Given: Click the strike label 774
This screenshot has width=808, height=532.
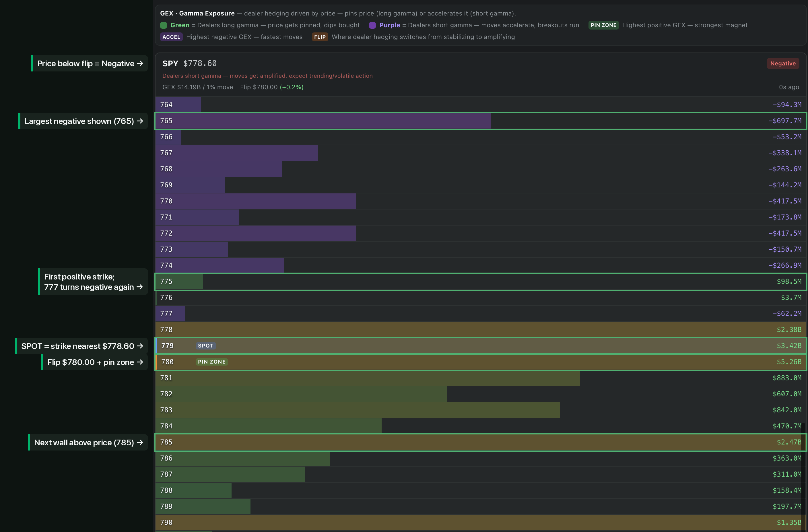Looking at the screenshot, I should (166, 265).
